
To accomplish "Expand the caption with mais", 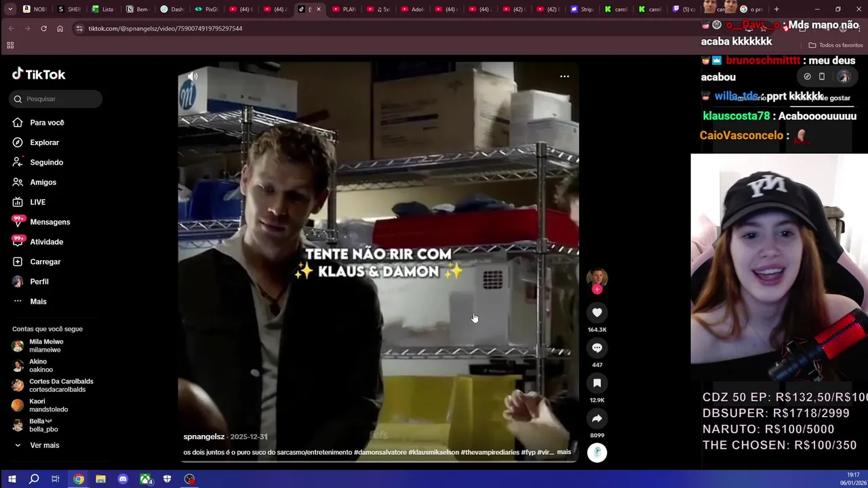I will coord(564,452).
